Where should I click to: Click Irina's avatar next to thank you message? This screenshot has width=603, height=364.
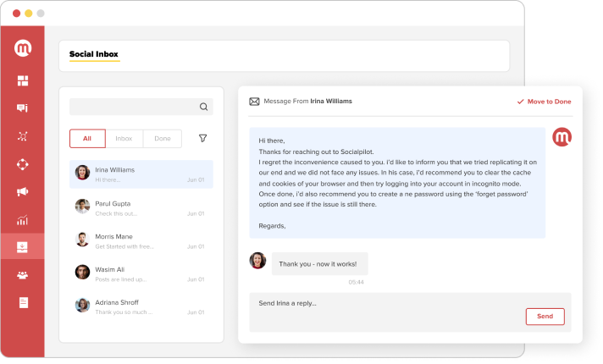257,261
